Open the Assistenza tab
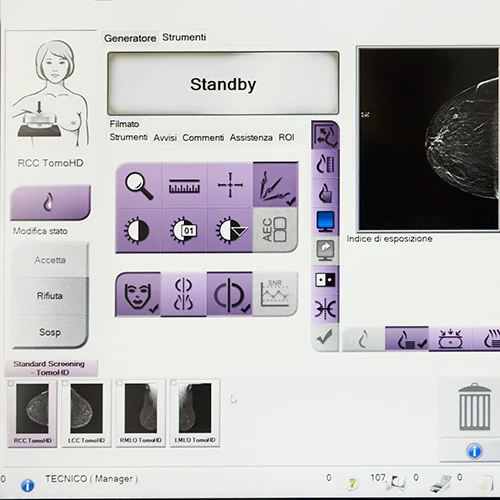Screen dimensions: 500x500 tap(251, 138)
